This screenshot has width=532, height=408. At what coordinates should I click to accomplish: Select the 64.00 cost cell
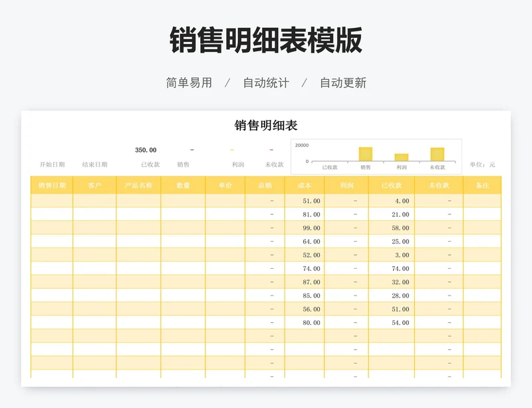pyautogui.click(x=305, y=242)
